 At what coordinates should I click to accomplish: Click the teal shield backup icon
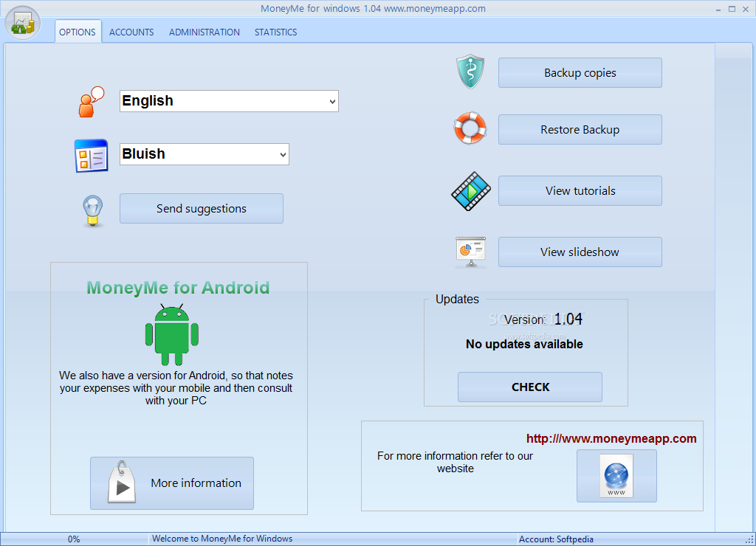pyautogui.click(x=470, y=72)
